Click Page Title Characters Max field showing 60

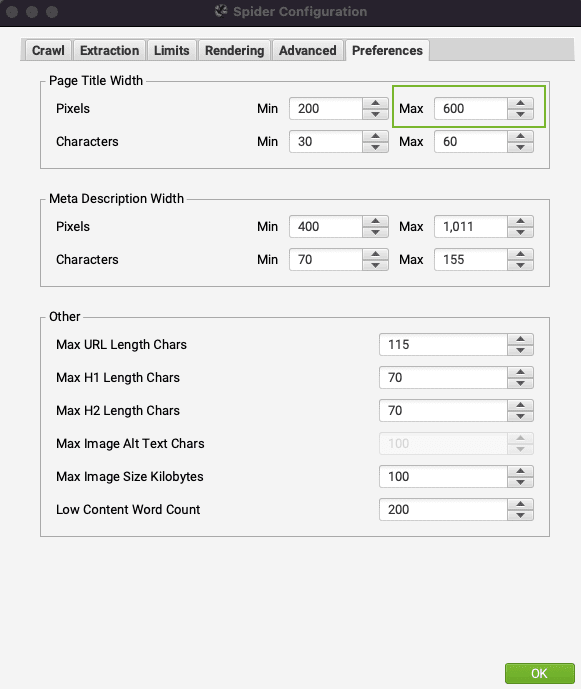click(x=471, y=141)
